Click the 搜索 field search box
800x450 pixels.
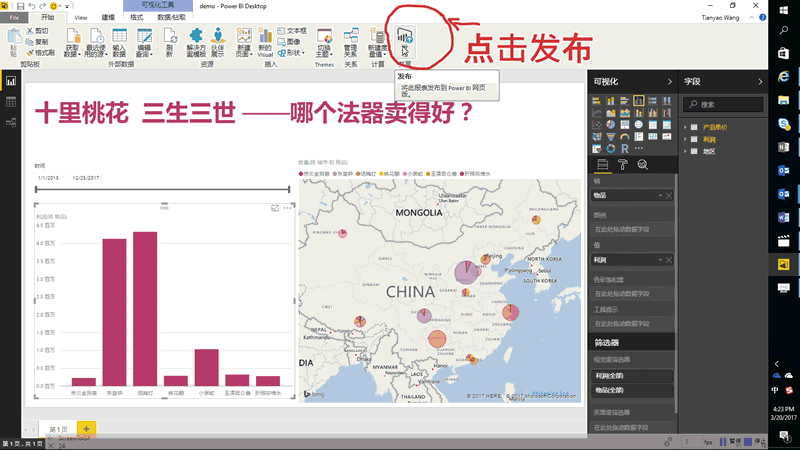pos(725,104)
